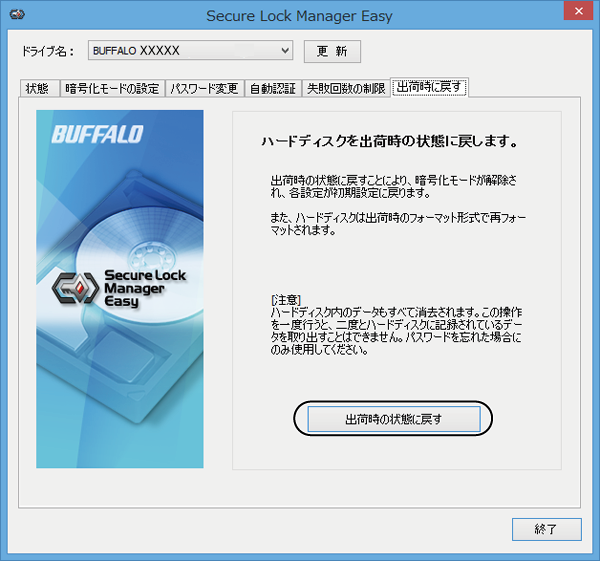Image resolution: width=600 pixels, height=561 pixels.
Task: Select the 出荷時に戻す tab
Action: [429, 87]
